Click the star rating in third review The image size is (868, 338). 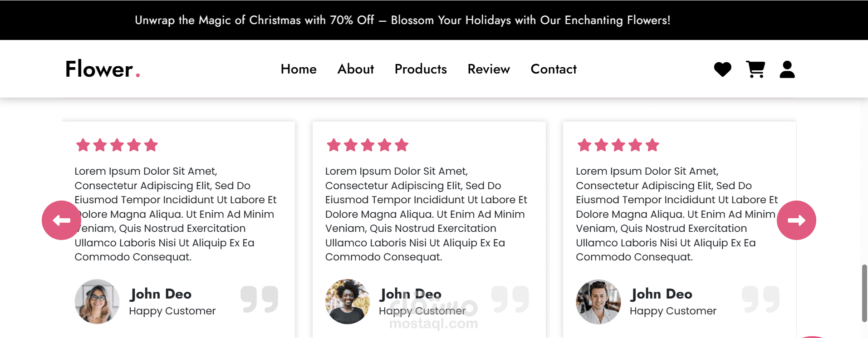coord(618,145)
